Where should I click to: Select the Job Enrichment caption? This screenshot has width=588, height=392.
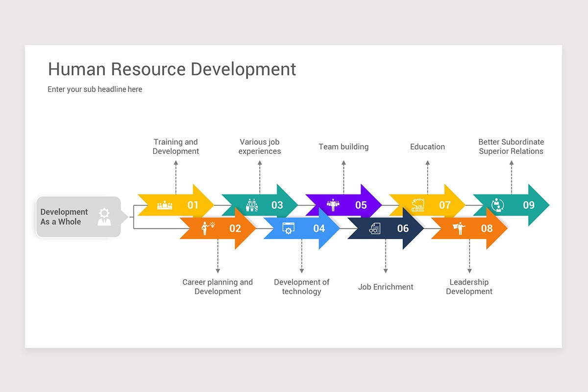tap(386, 287)
